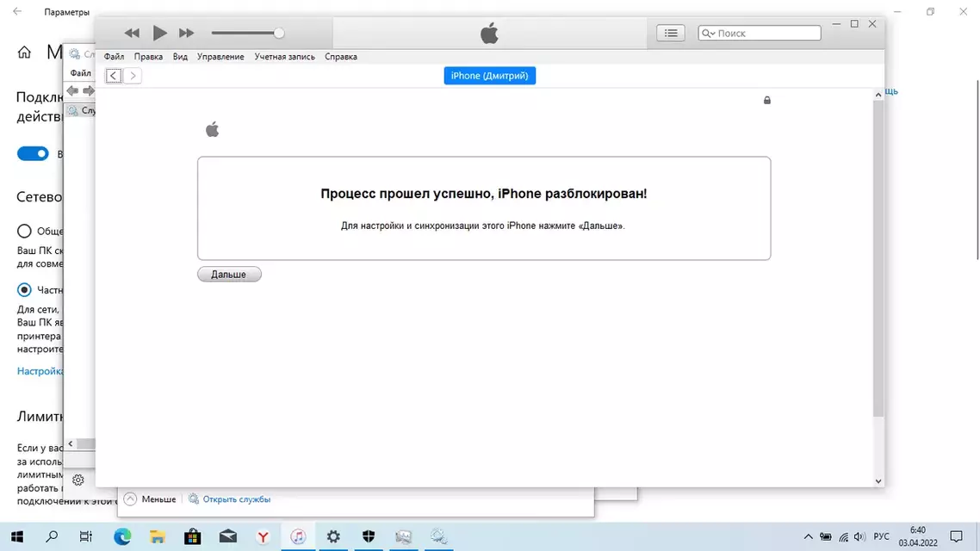Open the Task Manager taskbar icon

click(404, 536)
